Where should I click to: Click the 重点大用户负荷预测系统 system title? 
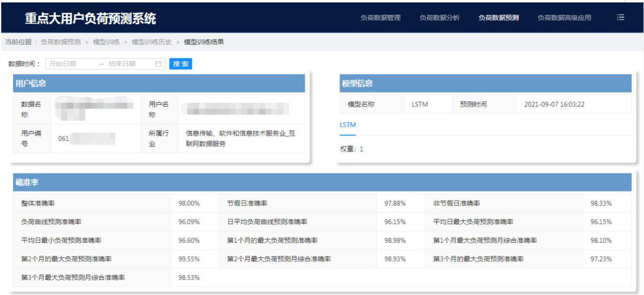click(91, 19)
